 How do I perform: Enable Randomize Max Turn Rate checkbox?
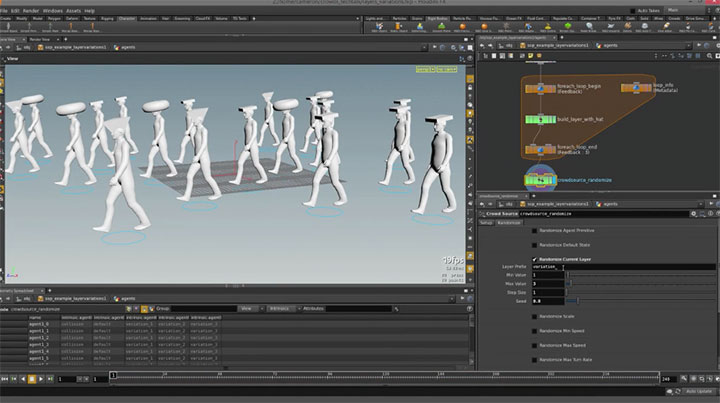pyautogui.click(x=534, y=360)
